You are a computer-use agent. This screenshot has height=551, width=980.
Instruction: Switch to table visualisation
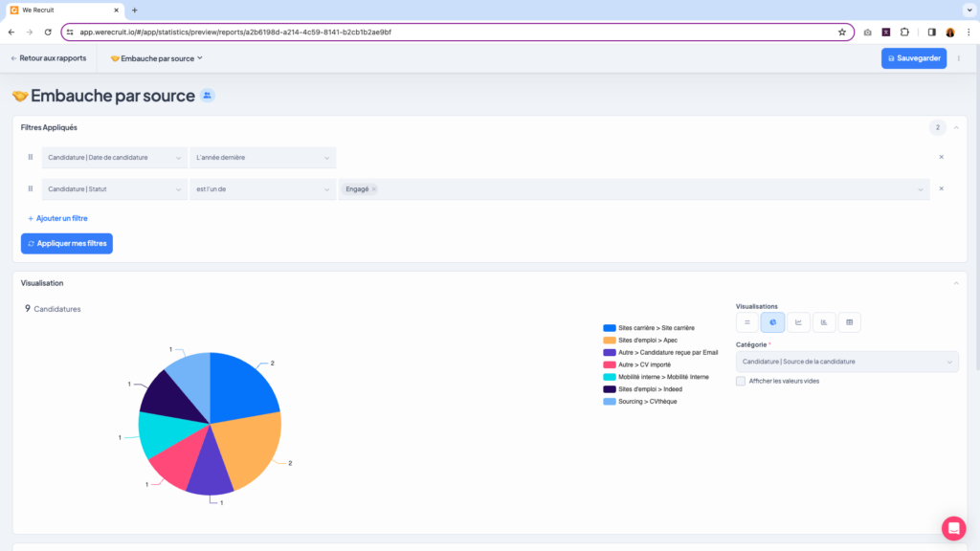click(850, 322)
